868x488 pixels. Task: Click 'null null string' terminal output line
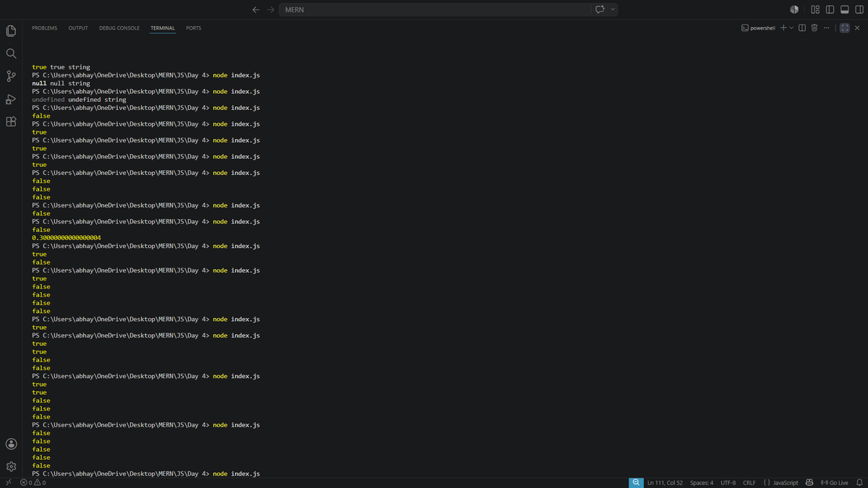[x=61, y=83]
